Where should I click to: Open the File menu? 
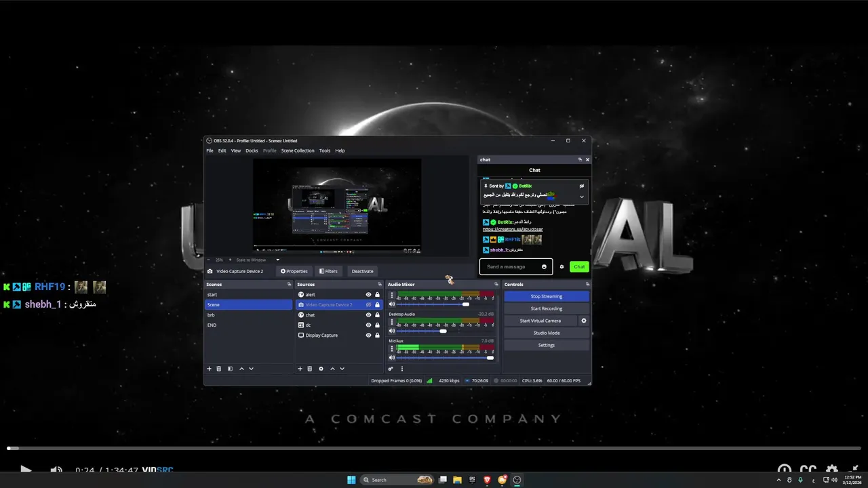210,150
